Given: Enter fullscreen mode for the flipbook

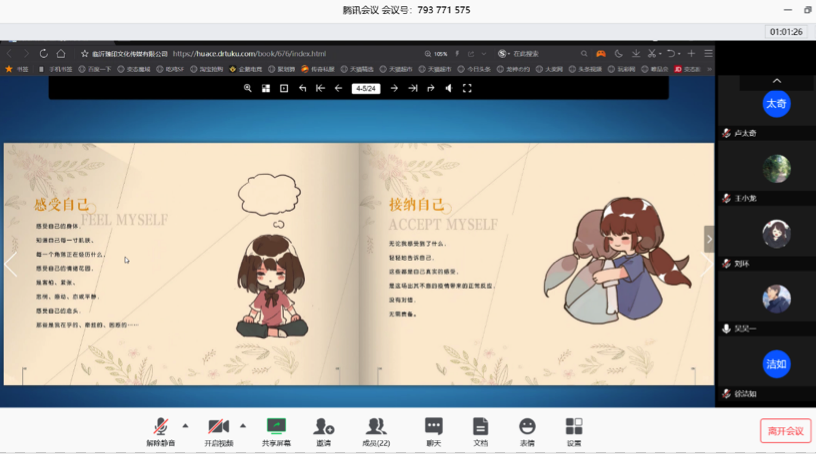Looking at the screenshot, I should click(467, 88).
